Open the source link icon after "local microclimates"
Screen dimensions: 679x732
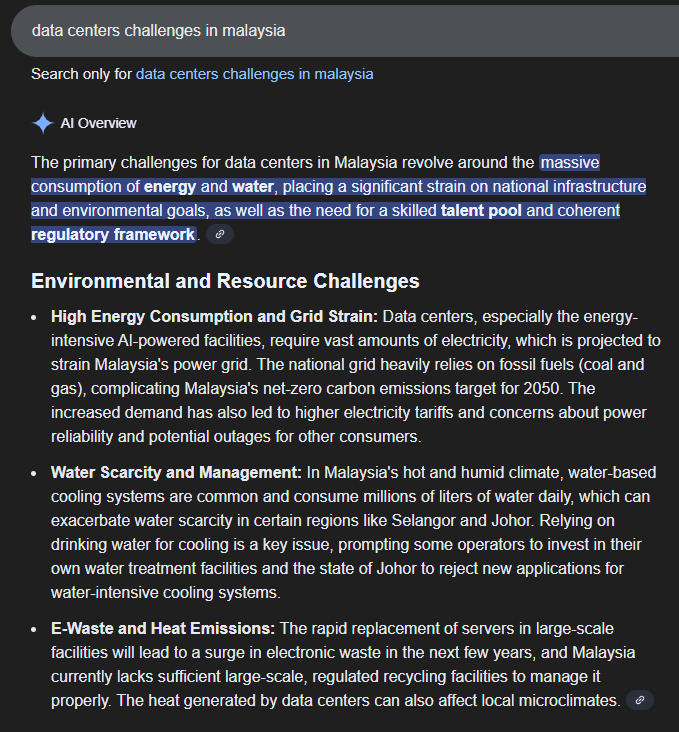pos(640,700)
